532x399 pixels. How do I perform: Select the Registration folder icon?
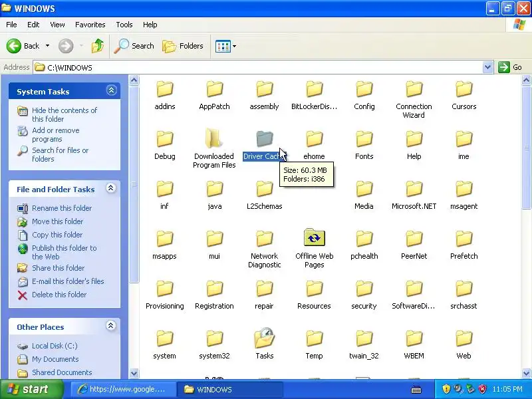(x=214, y=289)
